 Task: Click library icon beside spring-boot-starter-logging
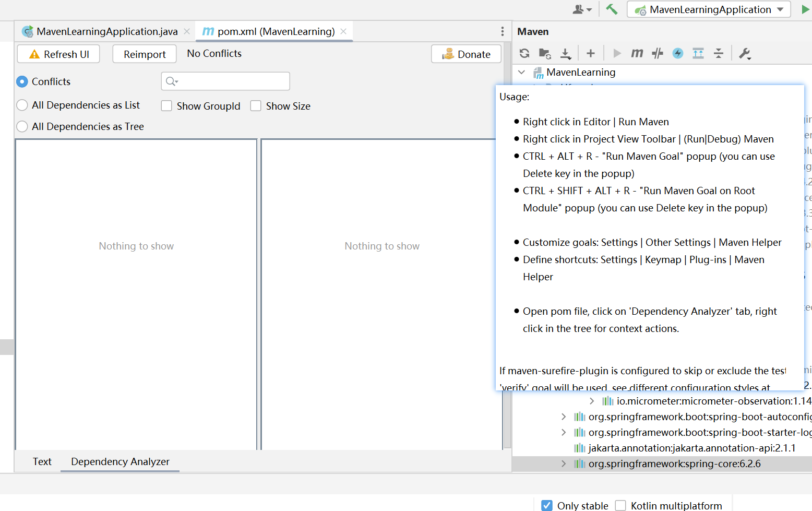(x=579, y=432)
